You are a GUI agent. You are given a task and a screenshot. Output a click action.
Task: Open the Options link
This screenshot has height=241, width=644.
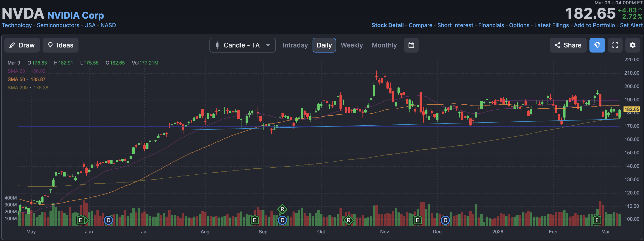[x=519, y=25]
